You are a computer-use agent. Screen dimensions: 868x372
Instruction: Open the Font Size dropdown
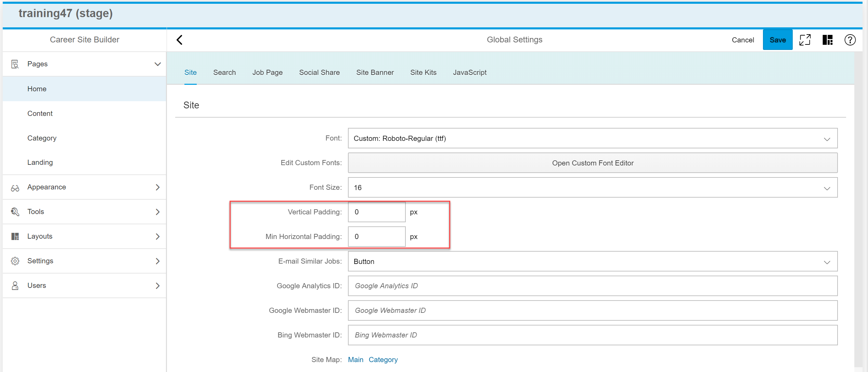pos(593,187)
